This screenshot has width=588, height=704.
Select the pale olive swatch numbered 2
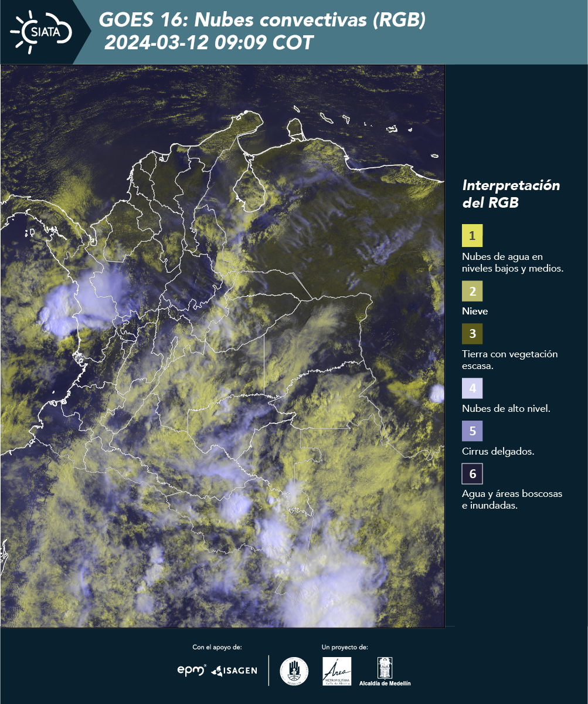(x=472, y=291)
